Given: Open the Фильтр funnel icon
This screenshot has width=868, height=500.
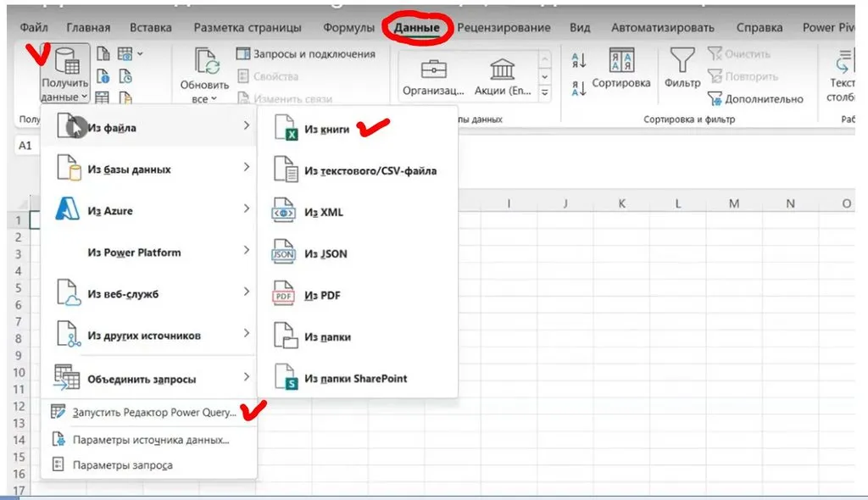Looking at the screenshot, I should click(682, 62).
